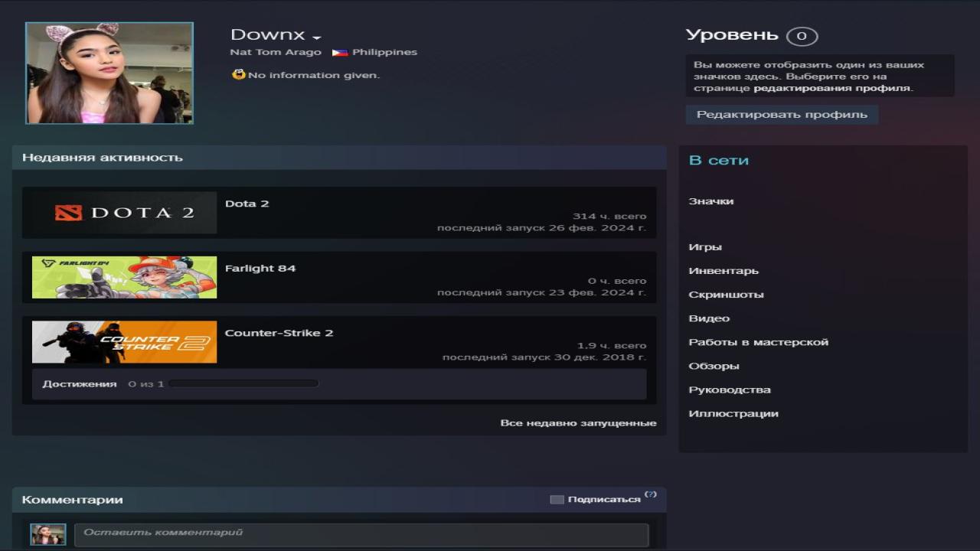Click the Оставить комментарий input field
The height and width of the screenshot is (551, 980).
(361, 534)
